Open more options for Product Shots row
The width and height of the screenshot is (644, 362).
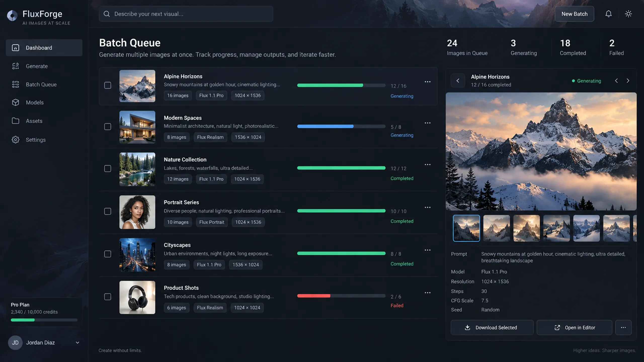pos(427,293)
